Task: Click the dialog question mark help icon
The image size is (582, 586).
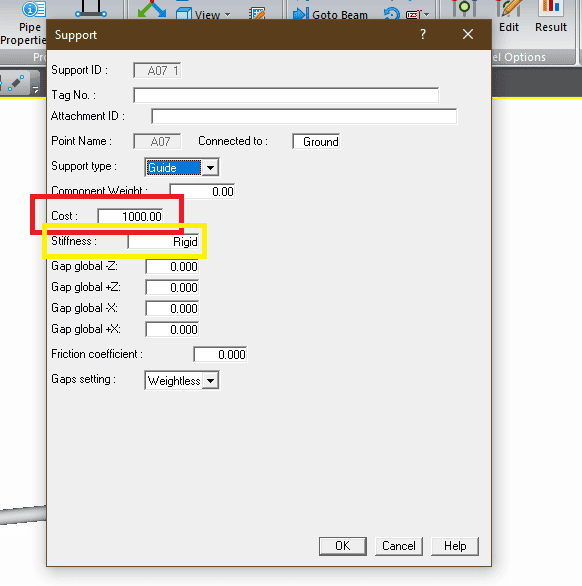Action: pyautogui.click(x=423, y=34)
